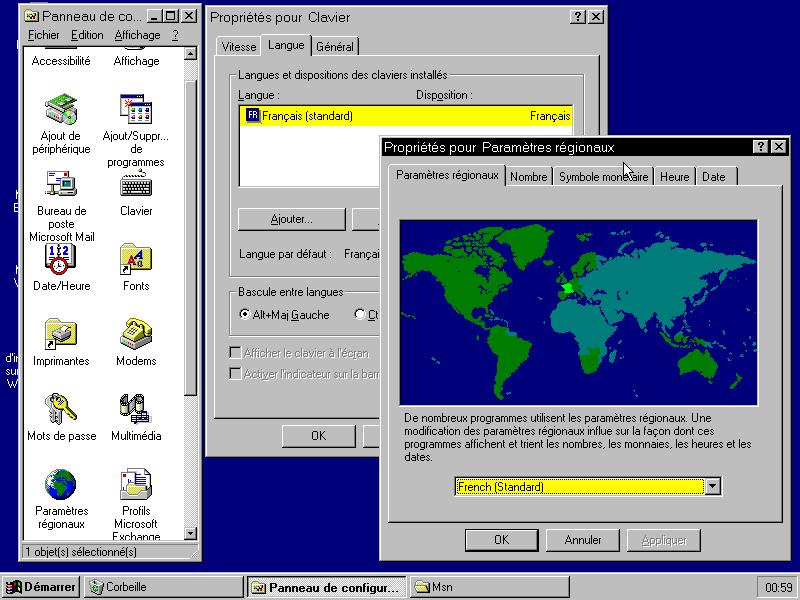Switch to the Symbole monétaire tab

[604, 177]
